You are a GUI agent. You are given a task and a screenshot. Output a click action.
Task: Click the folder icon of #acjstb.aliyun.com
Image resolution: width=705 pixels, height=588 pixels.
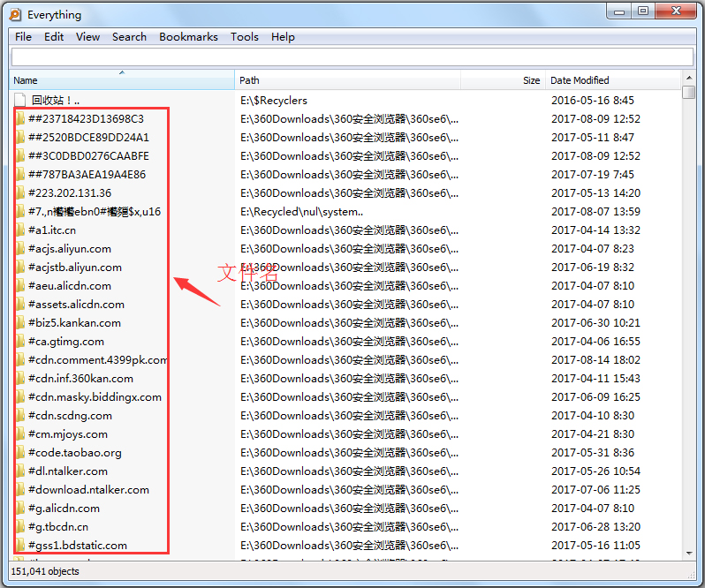[x=19, y=267]
